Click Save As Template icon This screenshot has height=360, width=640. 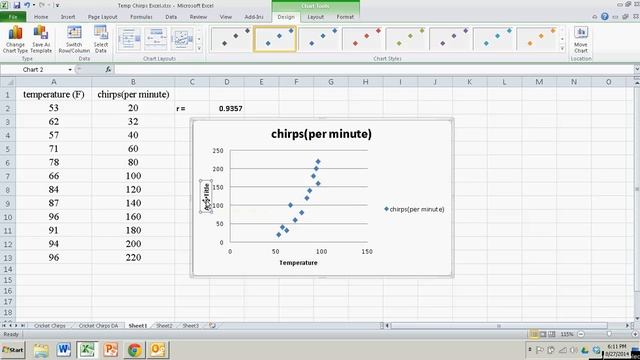tap(41, 39)
